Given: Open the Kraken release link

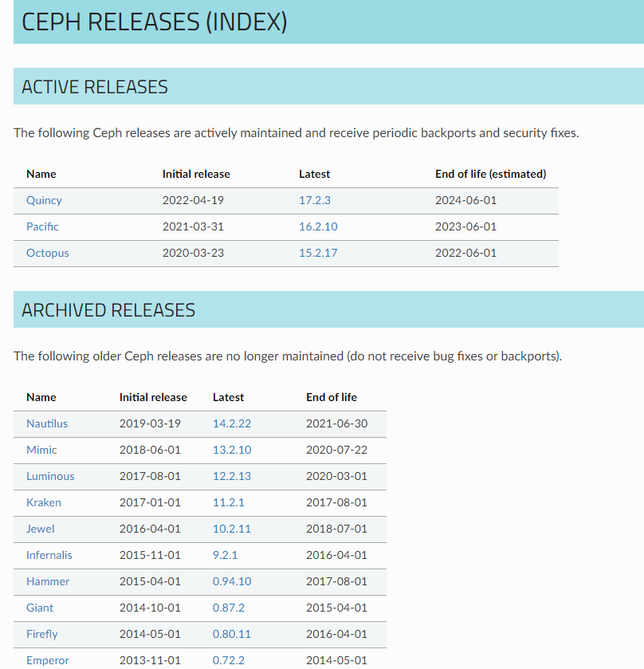Looking at the screenshot, I should tap(44, 502).
